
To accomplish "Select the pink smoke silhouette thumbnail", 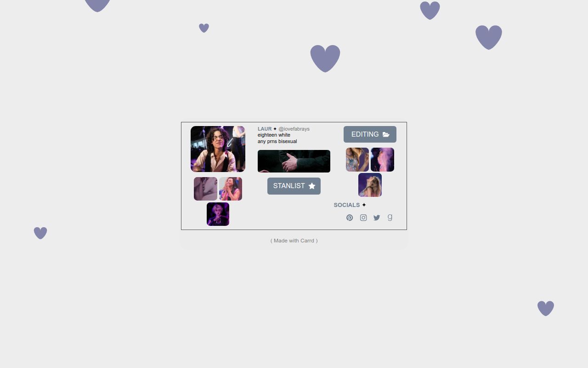I will click(382, 160).
